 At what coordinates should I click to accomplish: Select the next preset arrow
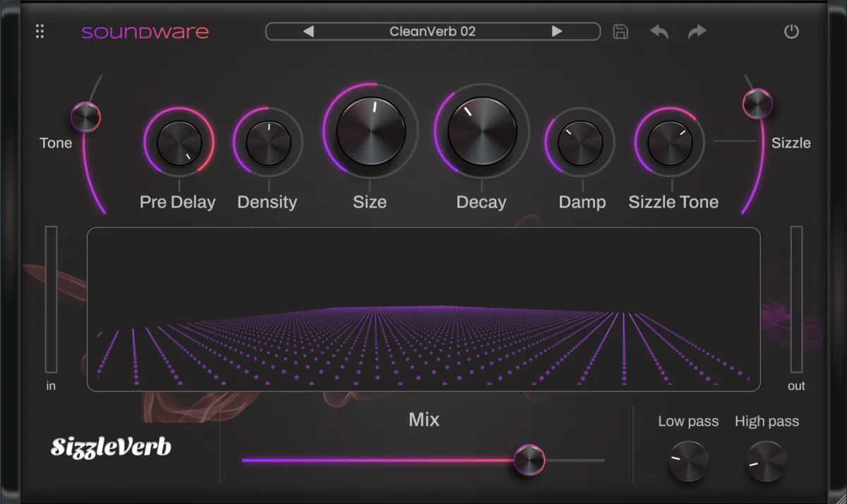[x=557, y=31]
